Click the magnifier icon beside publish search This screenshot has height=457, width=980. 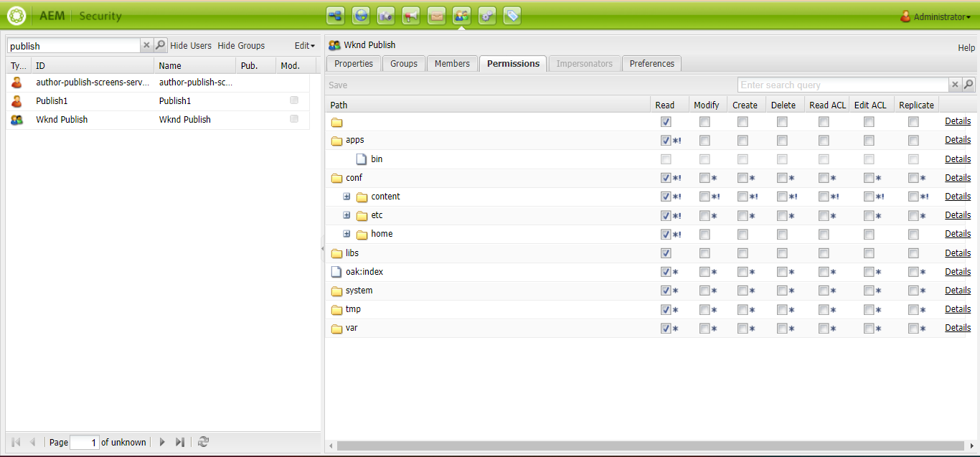pyautogui.click(x=161, y=45)
